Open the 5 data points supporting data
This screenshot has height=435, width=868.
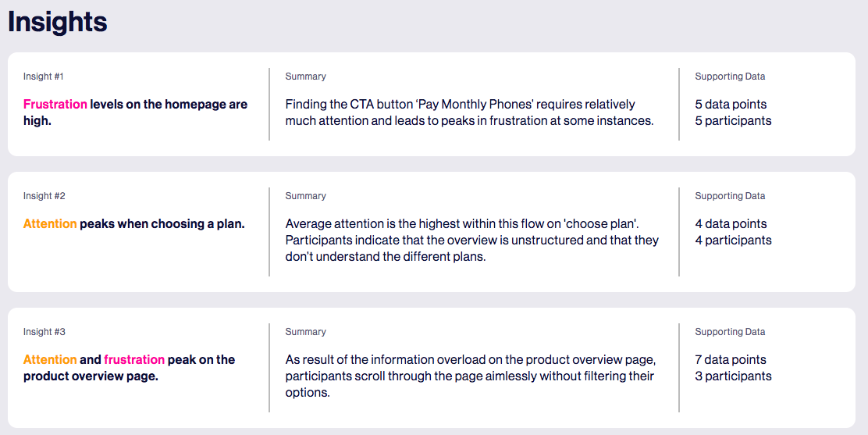tap(731, 104)
